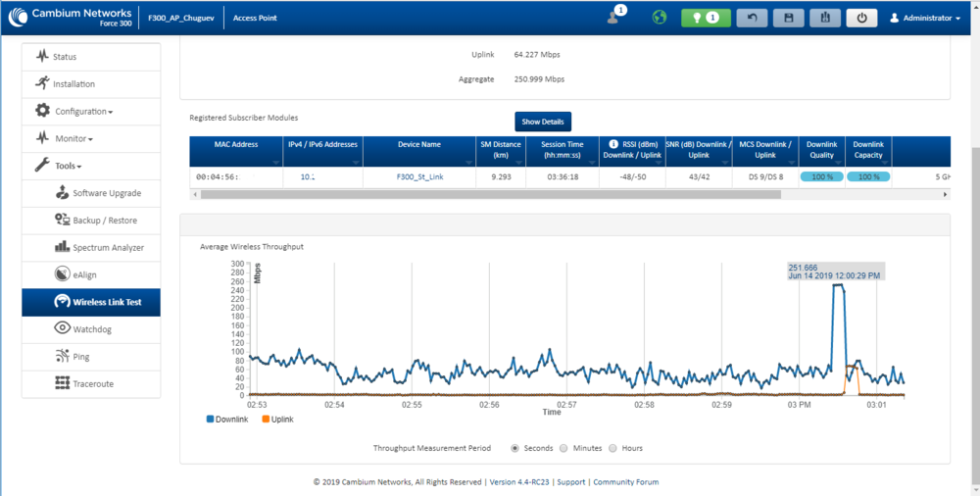The image size is (980, 496).
Task: Select the Hours measurement period
Action: tap(613, 448)
